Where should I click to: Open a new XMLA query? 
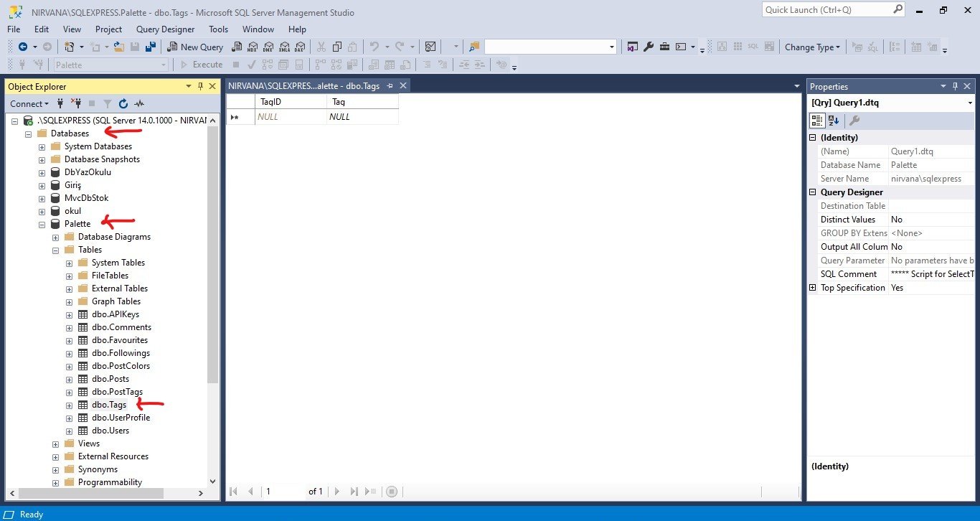point(284,47)
